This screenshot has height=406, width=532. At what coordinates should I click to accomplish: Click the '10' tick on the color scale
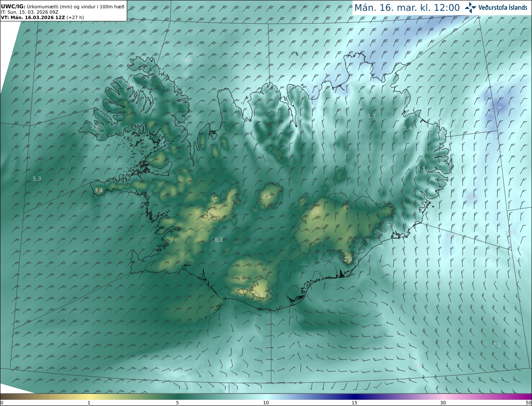[x=266, y=403]
